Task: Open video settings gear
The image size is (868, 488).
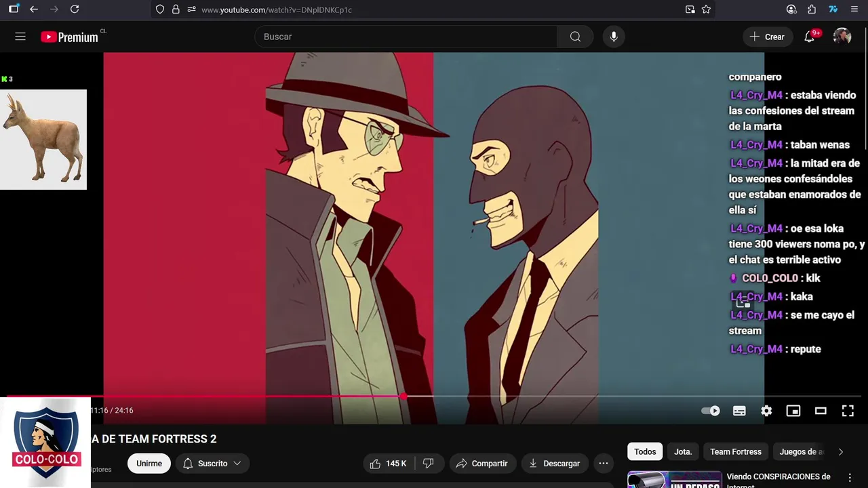Action: (x=766, y=411)
